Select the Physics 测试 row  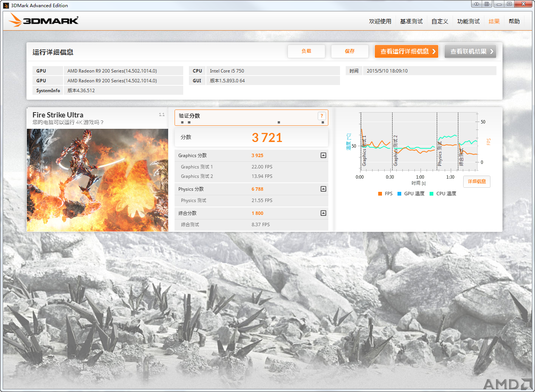pos(251,201)
